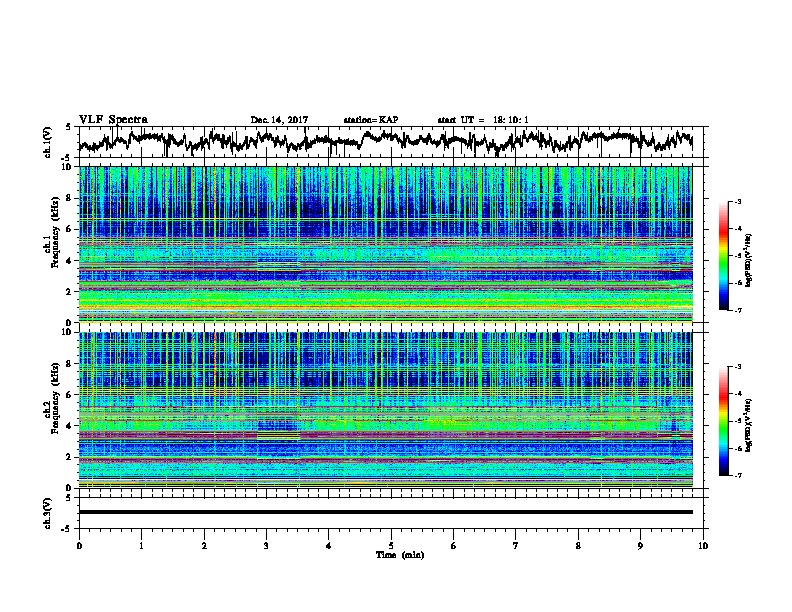Screen dimensions: 792x612
Task: Click the ch.1 spectrogram panel
Action: pyautogui.click(x=385, y=244)
